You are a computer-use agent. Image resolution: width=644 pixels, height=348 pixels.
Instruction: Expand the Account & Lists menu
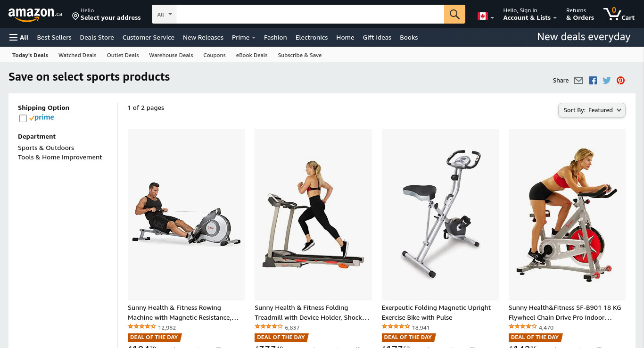point(529,14)
